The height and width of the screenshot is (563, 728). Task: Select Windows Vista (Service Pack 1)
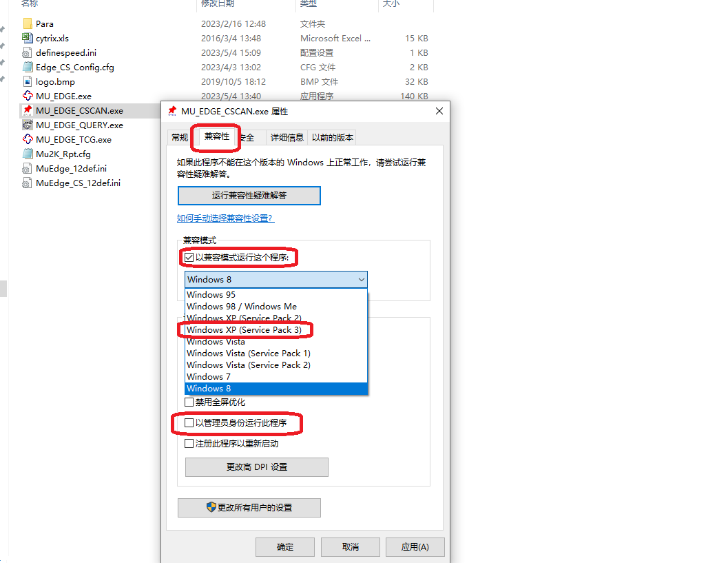(276, 354)
